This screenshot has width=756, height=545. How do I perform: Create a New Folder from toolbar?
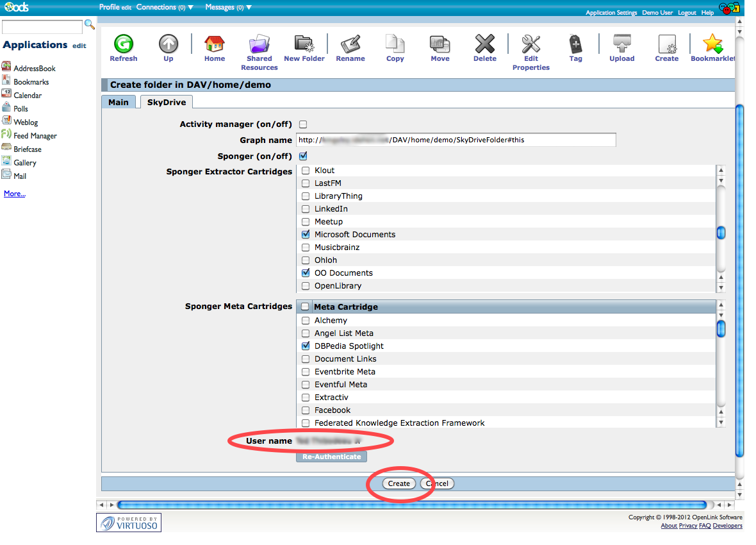click(304, 44)
